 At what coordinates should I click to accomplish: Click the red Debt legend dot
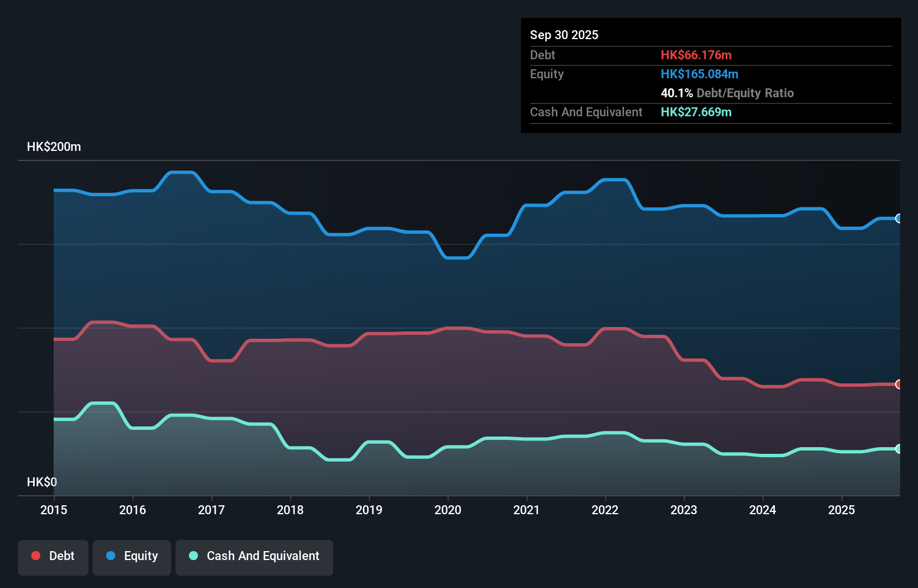click(x=35, y=556)
